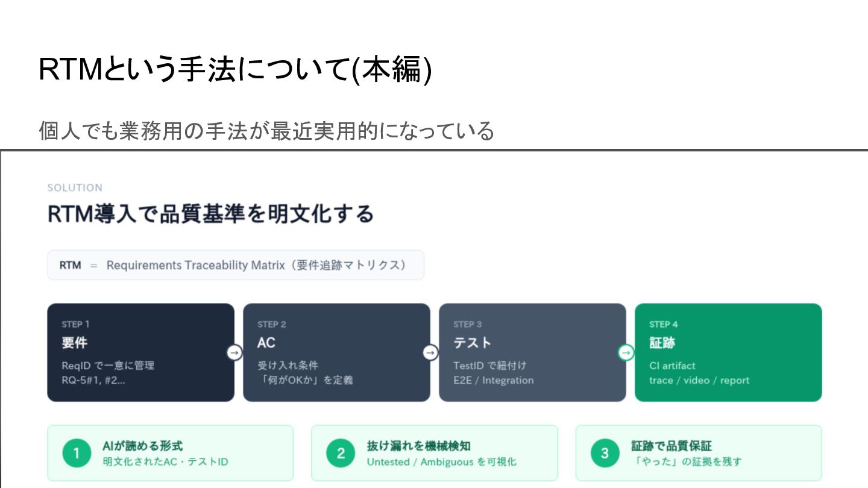Click the slide title RTMという手法について(本編)
Viewport: 868px width, 488px height.
(x=235, y=70)
